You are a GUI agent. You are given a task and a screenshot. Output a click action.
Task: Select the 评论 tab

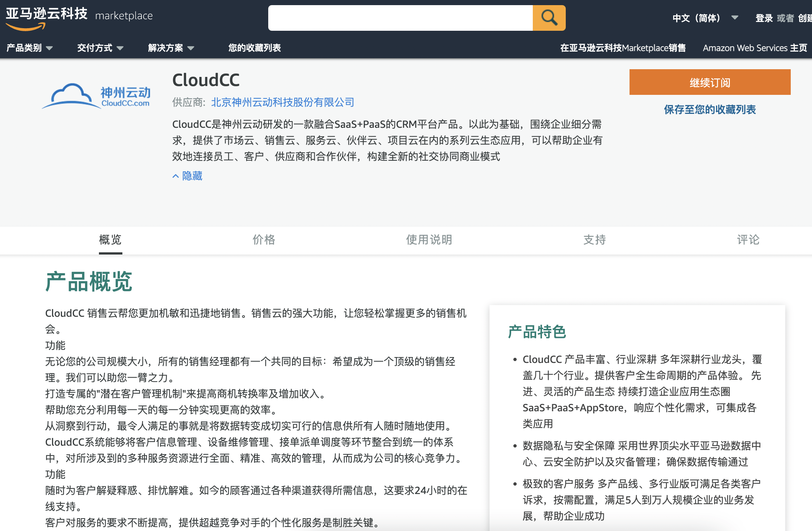[x=748, y=240]
